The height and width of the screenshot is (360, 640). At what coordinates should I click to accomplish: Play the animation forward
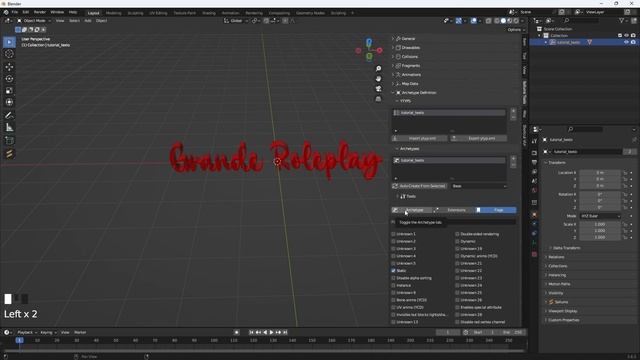271,332
